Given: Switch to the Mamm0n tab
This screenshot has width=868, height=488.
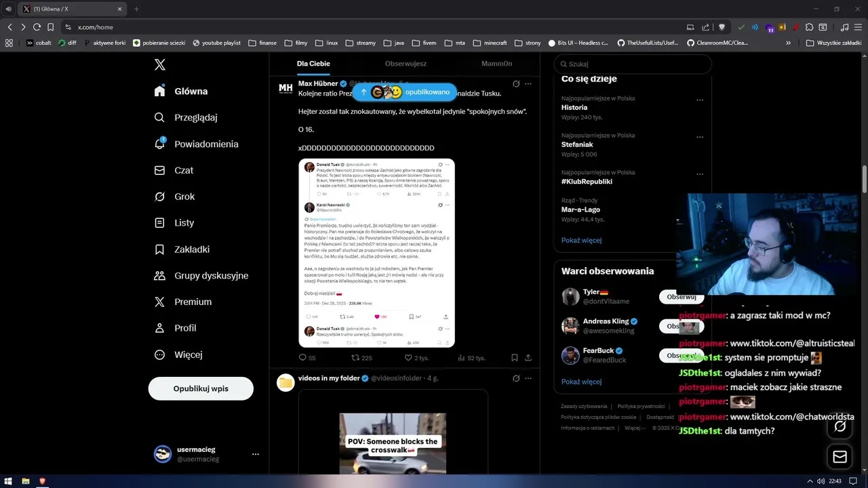Looking at the screenshot, I should tap(497, 64).
